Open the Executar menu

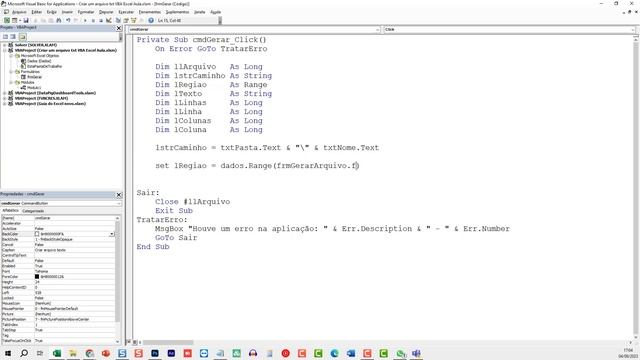tap(126, 12)
